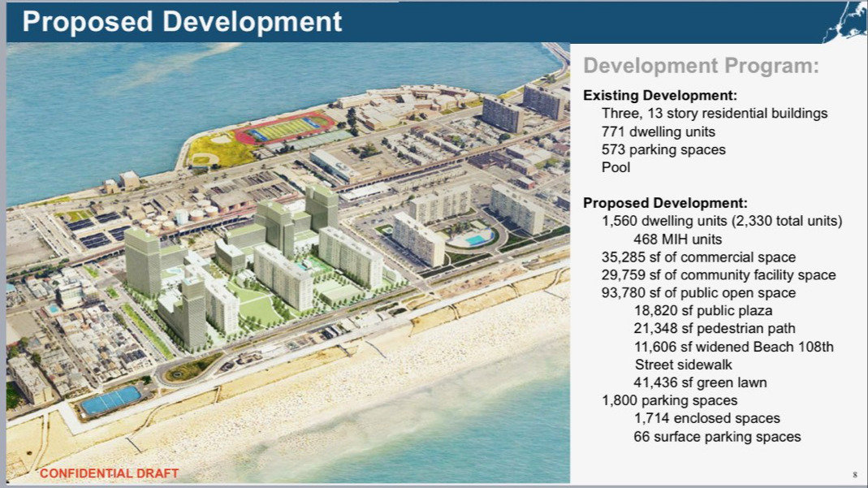
Task: Select the 573 parking spaces line
Action: (663, 149)
